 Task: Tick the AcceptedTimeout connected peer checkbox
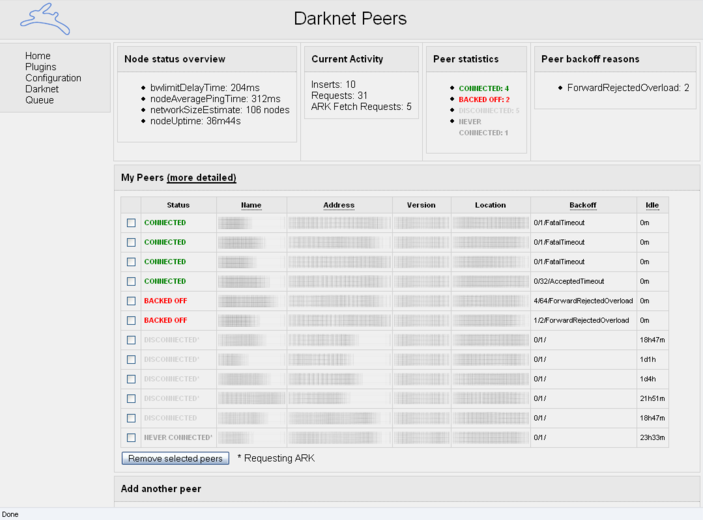click(x=131, y=281)
